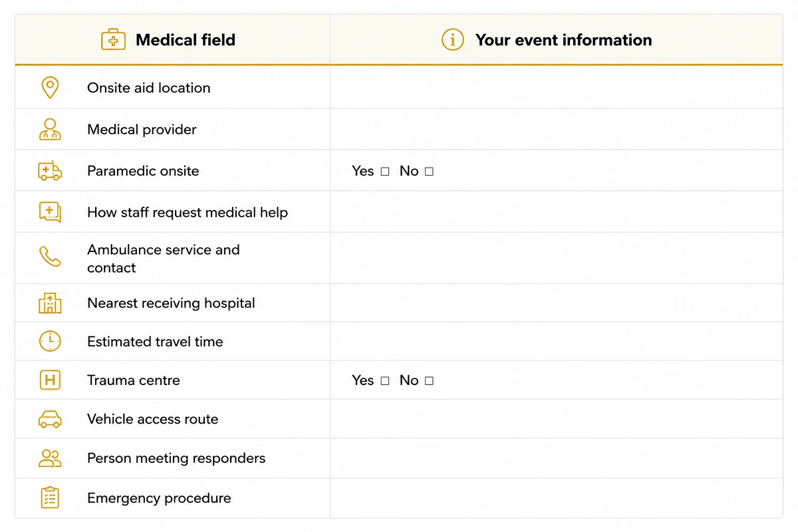This screenshot has width=798, height=532.
Task: Click the ambulance icon beside Paramedic onsite
Action: pyautogui.click(x=50, y=171)
